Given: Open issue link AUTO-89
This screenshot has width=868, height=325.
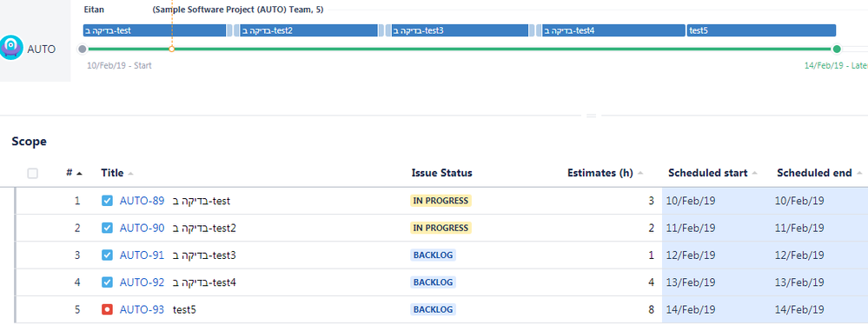Looking at the screenshot, I should coord(142,201).
